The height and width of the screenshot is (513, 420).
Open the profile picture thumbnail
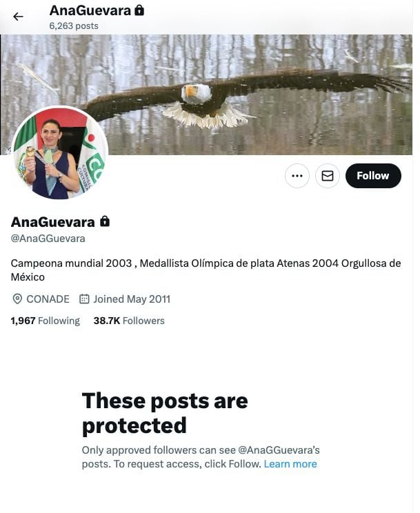tap(59, 153)
